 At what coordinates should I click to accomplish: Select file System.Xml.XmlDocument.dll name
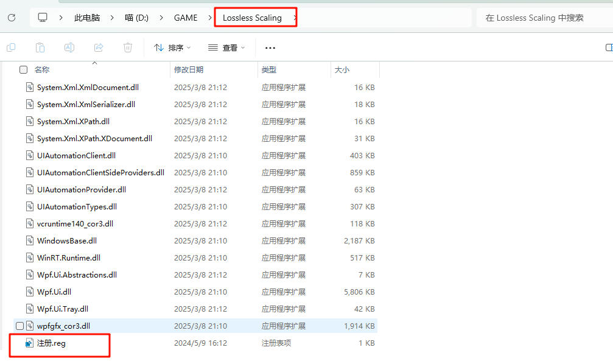click(x=88, y=87)
